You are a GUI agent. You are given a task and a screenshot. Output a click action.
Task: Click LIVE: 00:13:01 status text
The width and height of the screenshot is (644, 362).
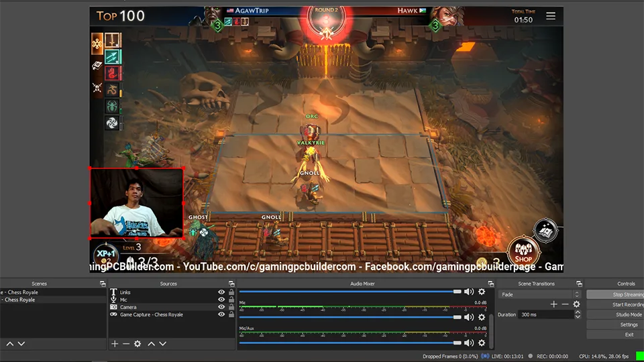507,356
